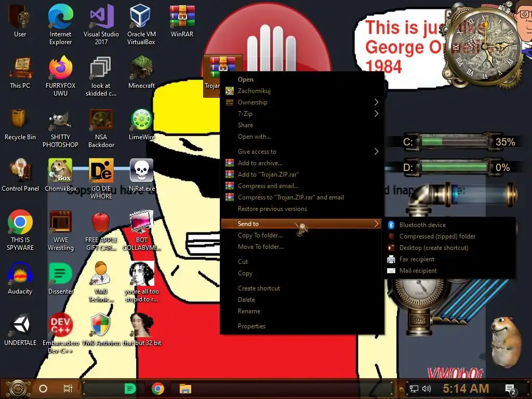Send to Bluetooth device
The height and width of the screenshot is (399, 532).
tap(449, 225)
